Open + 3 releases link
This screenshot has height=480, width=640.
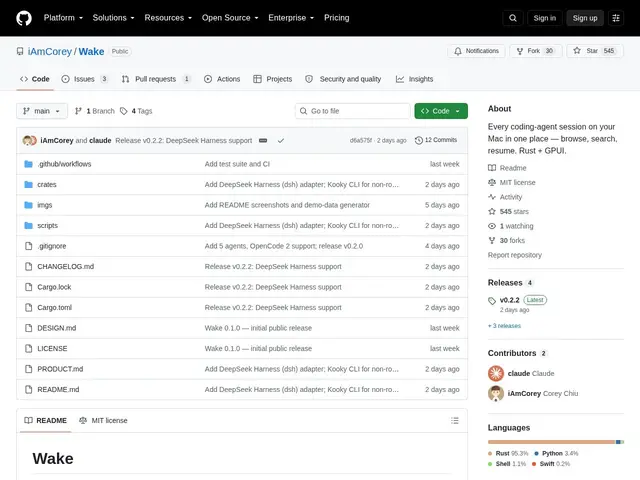coord(504,326)
